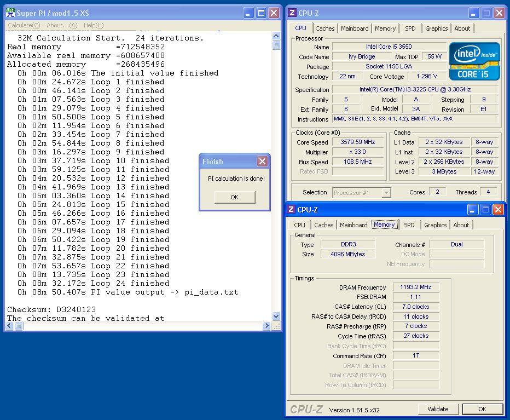The image size is (510, 420).
Task: Click the Cycle Time '27 clocks' value
Action: [416, 336]
